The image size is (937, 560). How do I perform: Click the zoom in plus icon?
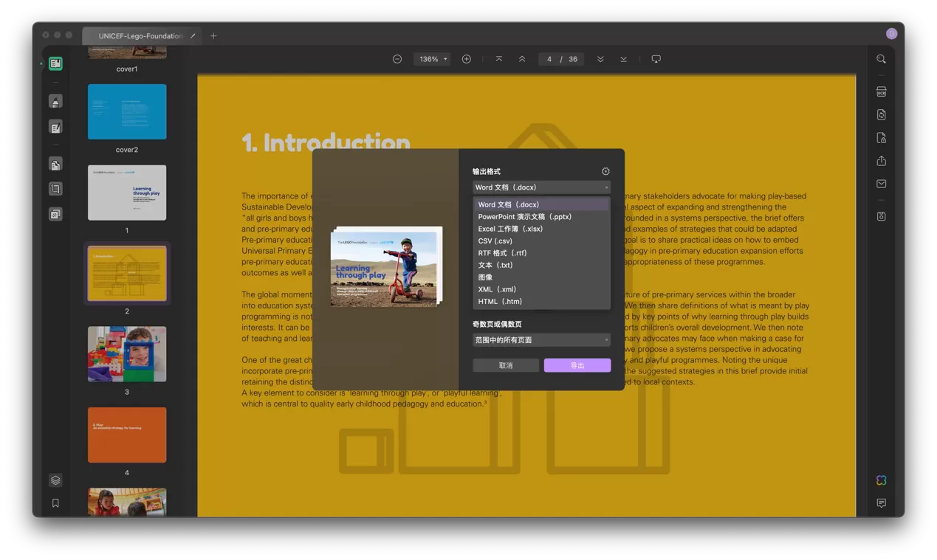coord(467,59)
